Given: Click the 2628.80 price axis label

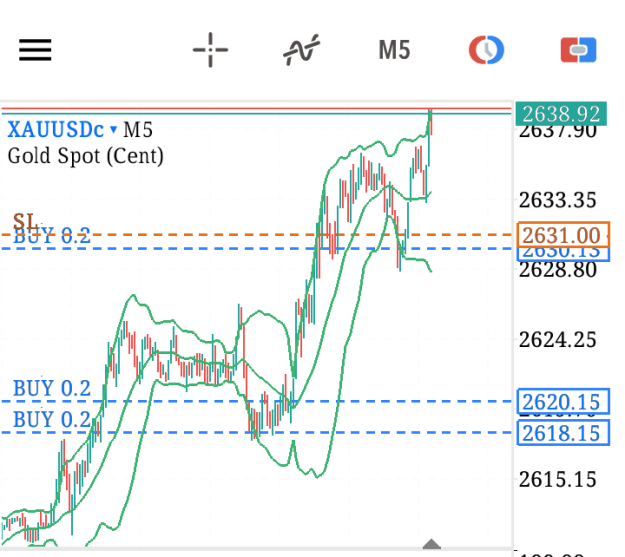Looking at the screenshot, I should 557,270.
